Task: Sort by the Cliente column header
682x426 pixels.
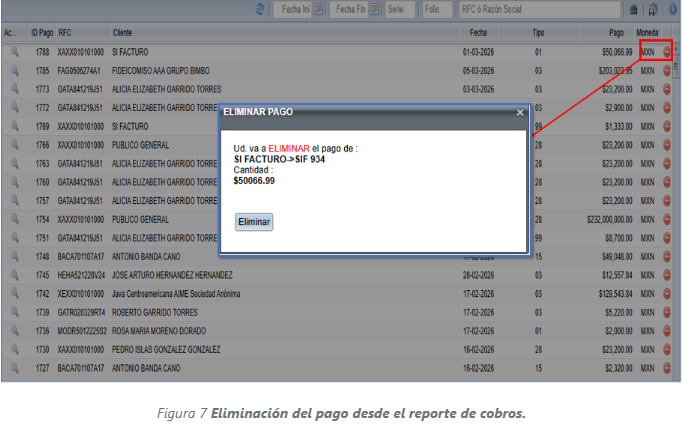Action: 122,32
